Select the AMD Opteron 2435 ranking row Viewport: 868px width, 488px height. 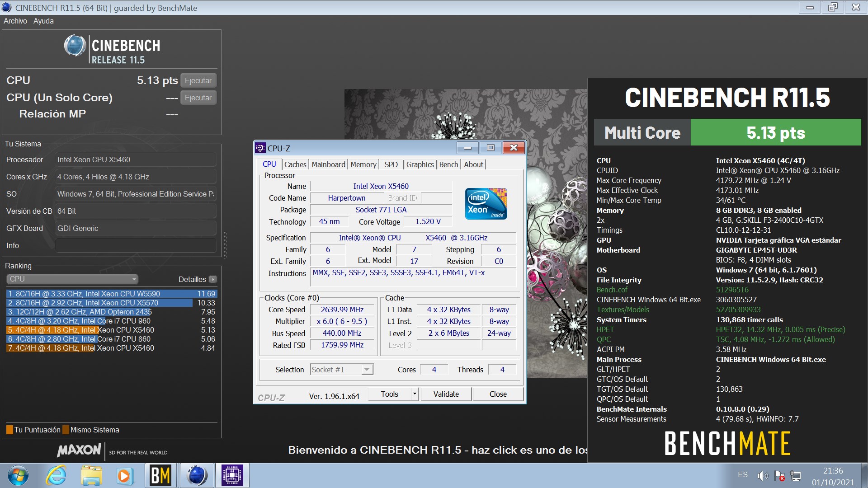coord(112,312)
